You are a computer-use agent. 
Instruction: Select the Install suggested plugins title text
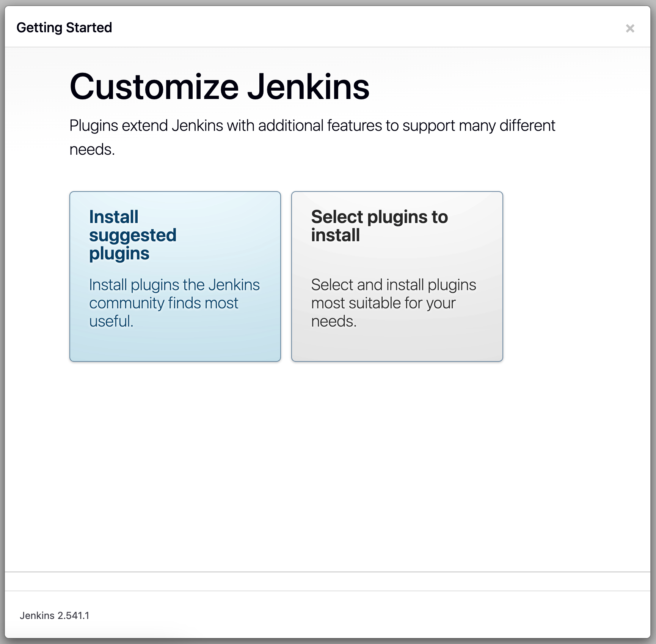pos(132,234)
